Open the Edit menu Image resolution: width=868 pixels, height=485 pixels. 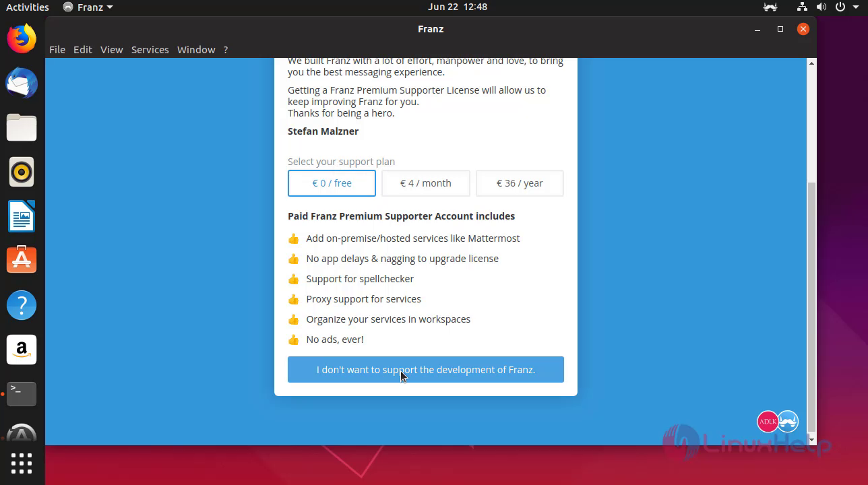click(83, 50)
